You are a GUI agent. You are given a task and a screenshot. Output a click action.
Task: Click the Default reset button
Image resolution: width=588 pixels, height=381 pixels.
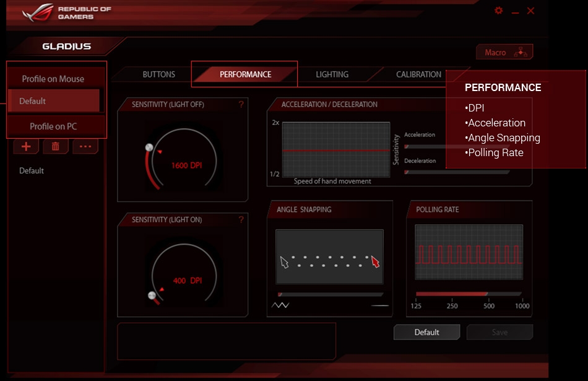click(x=426, y=332)
